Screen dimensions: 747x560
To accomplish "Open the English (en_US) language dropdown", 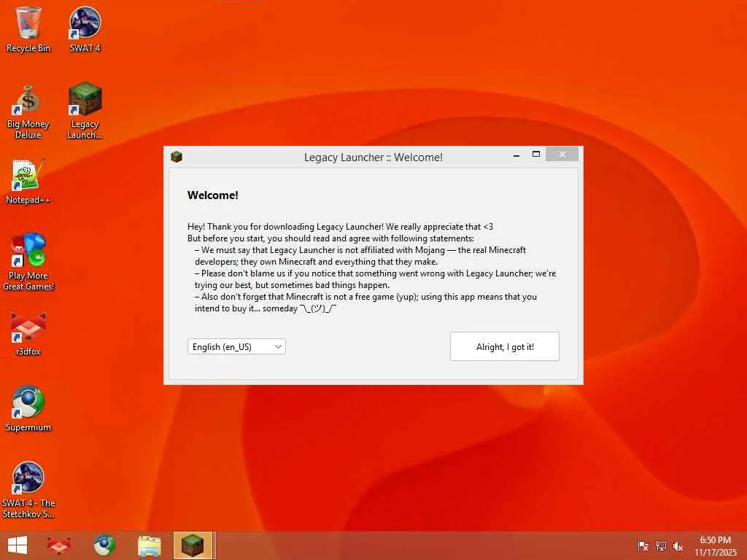I will [236, 346].
